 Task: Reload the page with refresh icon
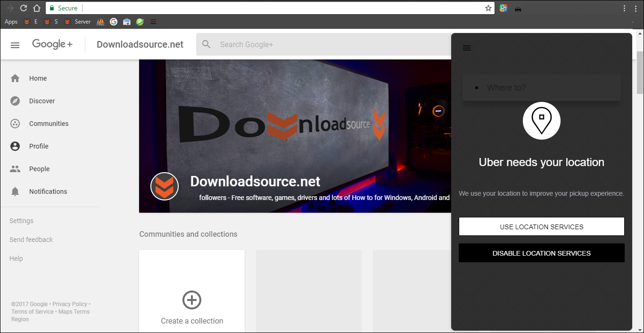tap(24, 8)
